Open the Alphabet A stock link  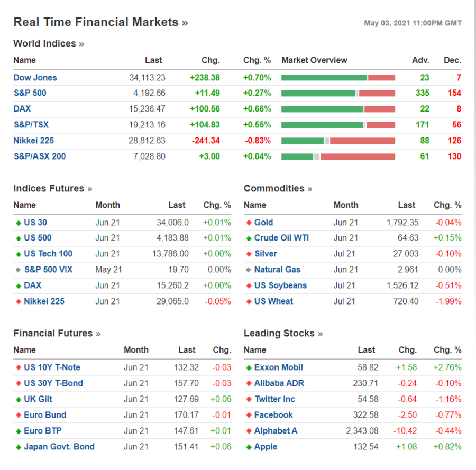[x=276, y=431]
